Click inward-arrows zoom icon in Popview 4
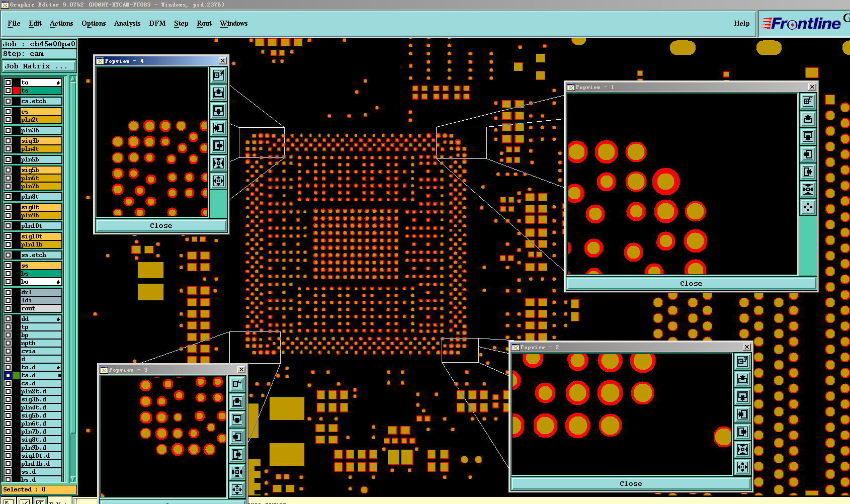This screenshot has height=504, width=850. 218,163
